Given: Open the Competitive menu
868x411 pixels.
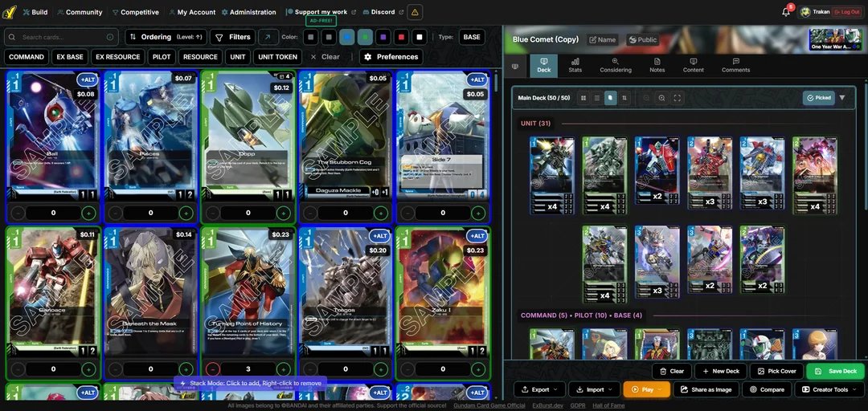Looking at the screenshot, I should 135,12.
